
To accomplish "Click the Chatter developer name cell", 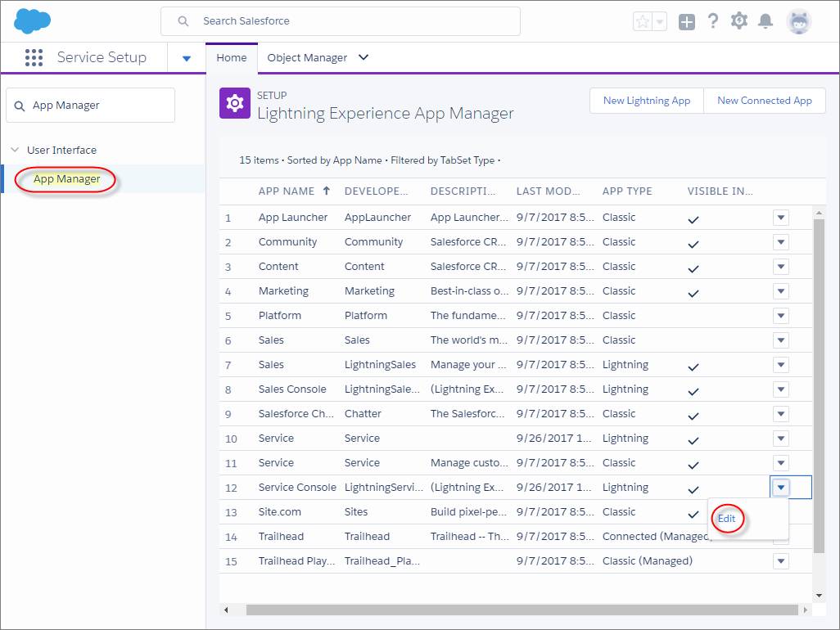I will 363,414.
